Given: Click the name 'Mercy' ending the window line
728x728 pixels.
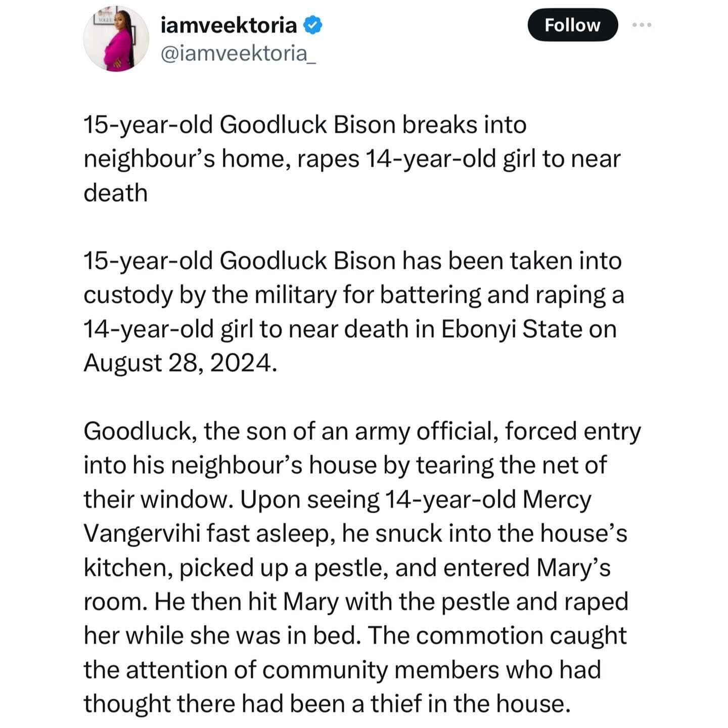Looking at the screenshot, I should tap(557, 499).
